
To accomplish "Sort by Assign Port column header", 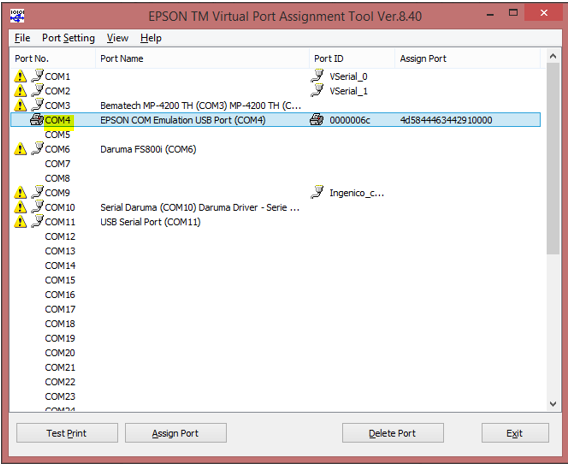I will pos(467,59).
